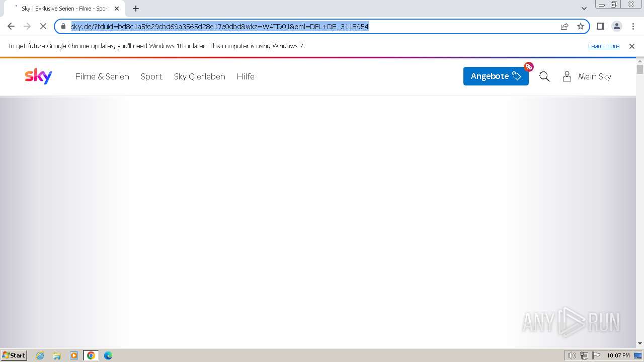Toggle Chrome side panel
This screenshot has height=362, width=644.
(x=600, y=26)
